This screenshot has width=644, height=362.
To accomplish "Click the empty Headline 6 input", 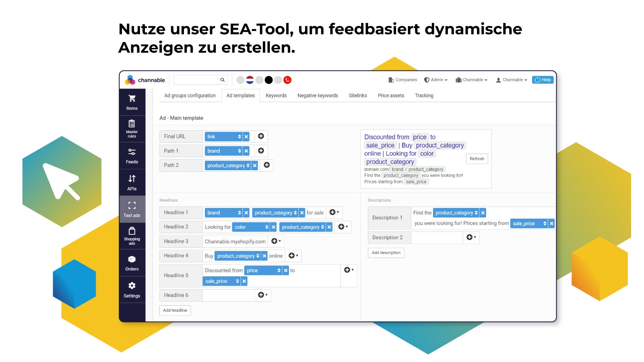I will click(229, 295).
